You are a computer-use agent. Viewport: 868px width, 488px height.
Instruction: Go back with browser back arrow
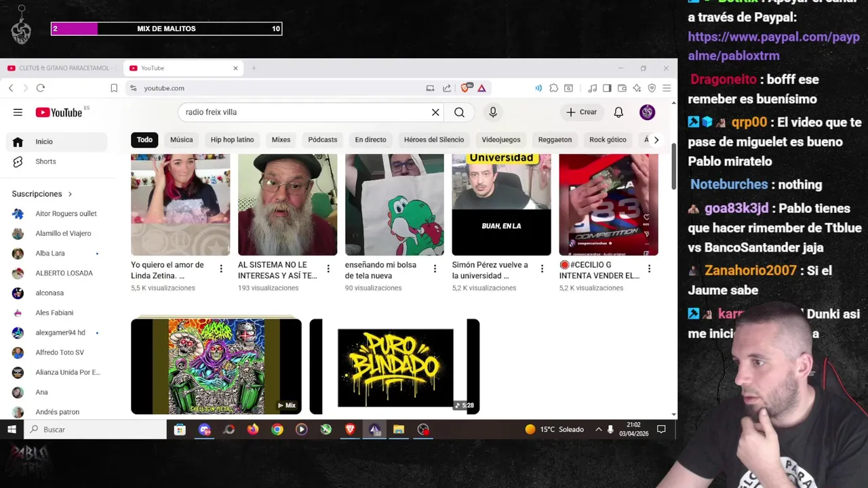(11, 88)
